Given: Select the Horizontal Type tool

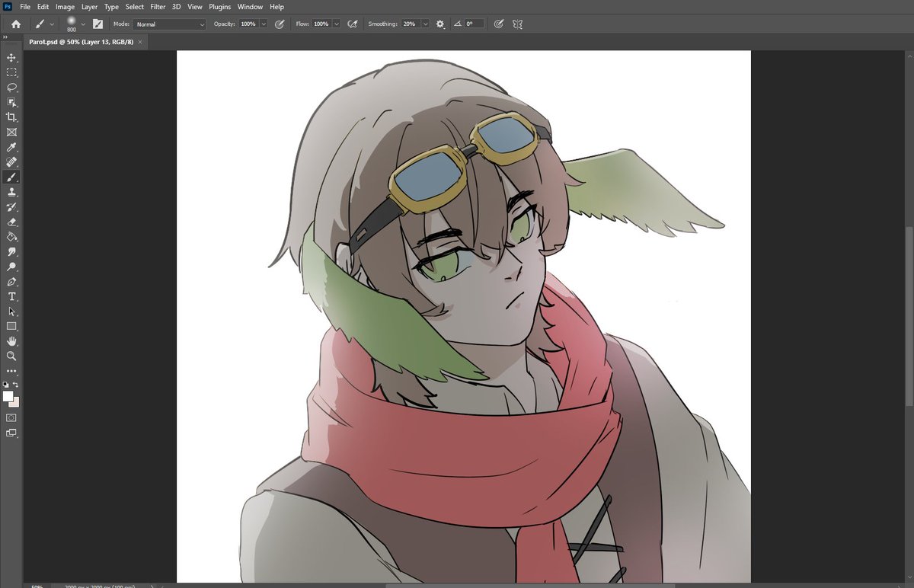Looking at the screenshot, I should pyautogui.click(x=11, y=296).
